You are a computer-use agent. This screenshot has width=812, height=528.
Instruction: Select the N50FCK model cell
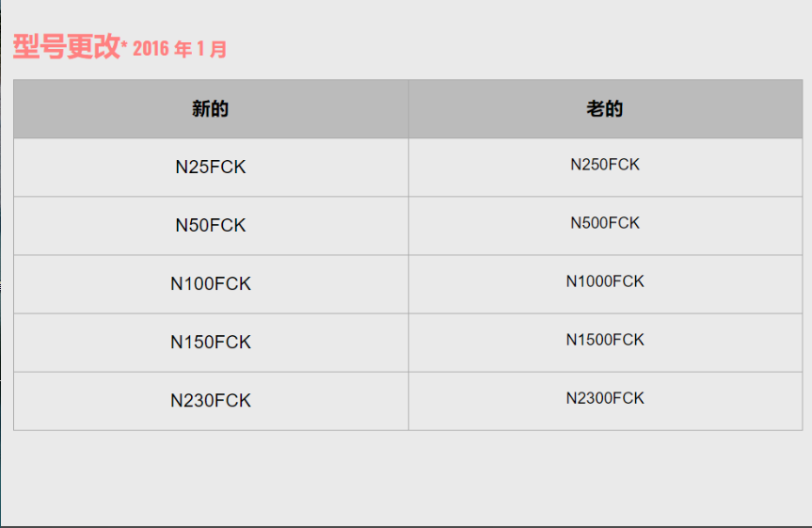tap(211, 225)
